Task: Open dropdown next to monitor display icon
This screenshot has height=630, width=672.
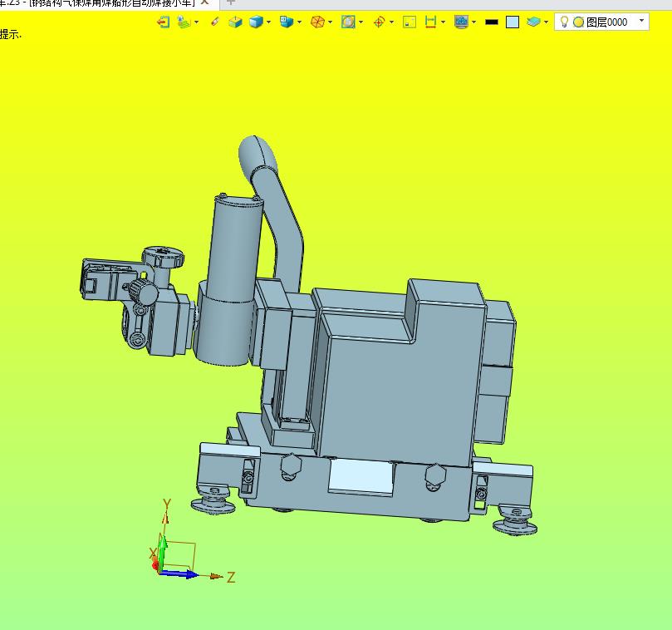Action: point(473,22)
